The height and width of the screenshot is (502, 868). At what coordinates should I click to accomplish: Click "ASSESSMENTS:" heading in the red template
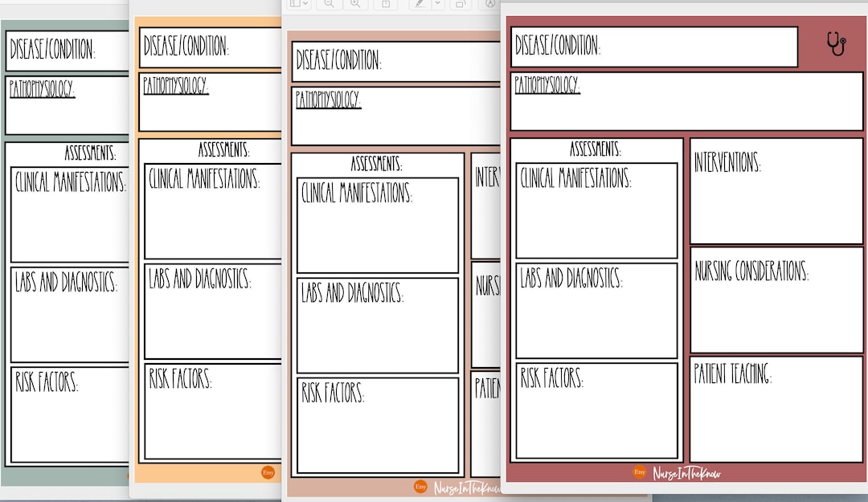(x=596, y=149)
